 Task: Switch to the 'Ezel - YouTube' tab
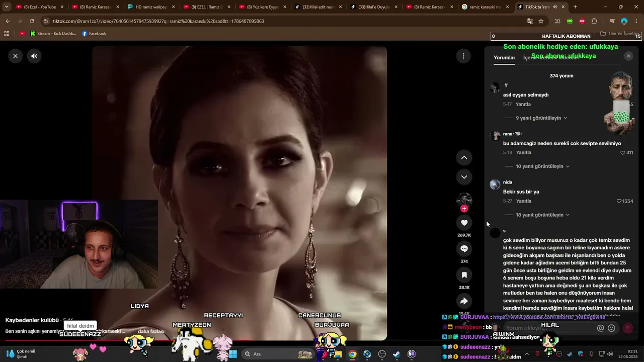(x=40, y=7)
